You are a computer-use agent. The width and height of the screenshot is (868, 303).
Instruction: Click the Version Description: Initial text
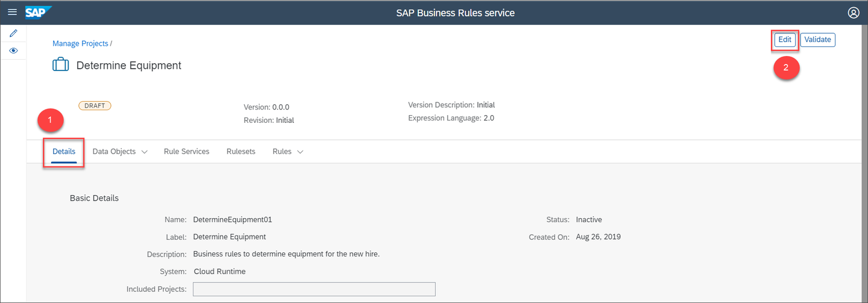[451, 105]
